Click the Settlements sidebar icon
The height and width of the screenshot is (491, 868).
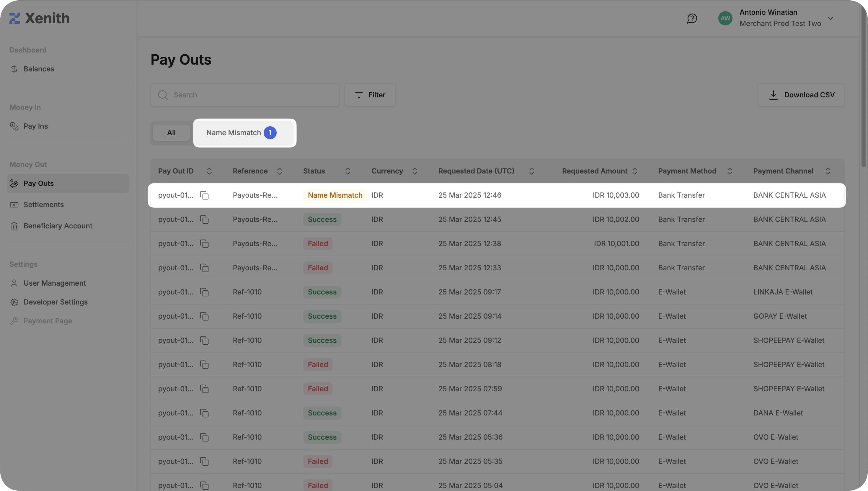coord(14,205)
